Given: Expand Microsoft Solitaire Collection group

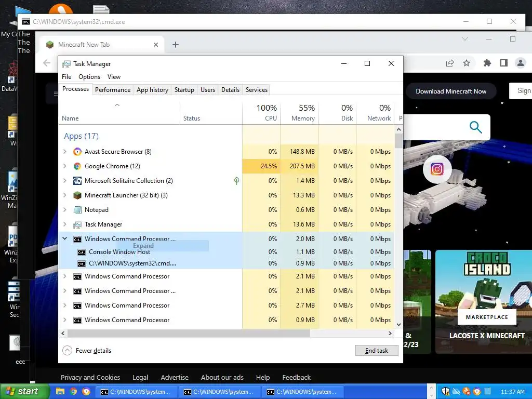Looking at the screenshot, I should (x=65, y=181).
